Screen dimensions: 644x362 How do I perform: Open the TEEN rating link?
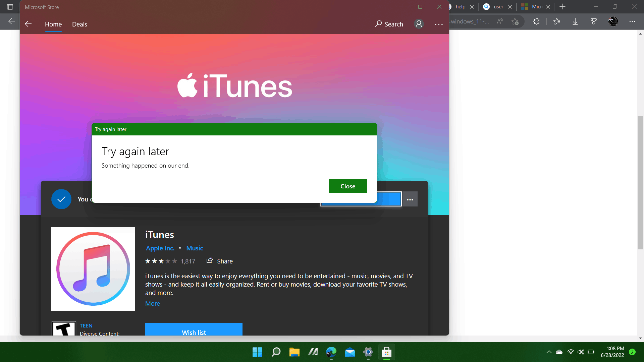click(x=86, y=325)
